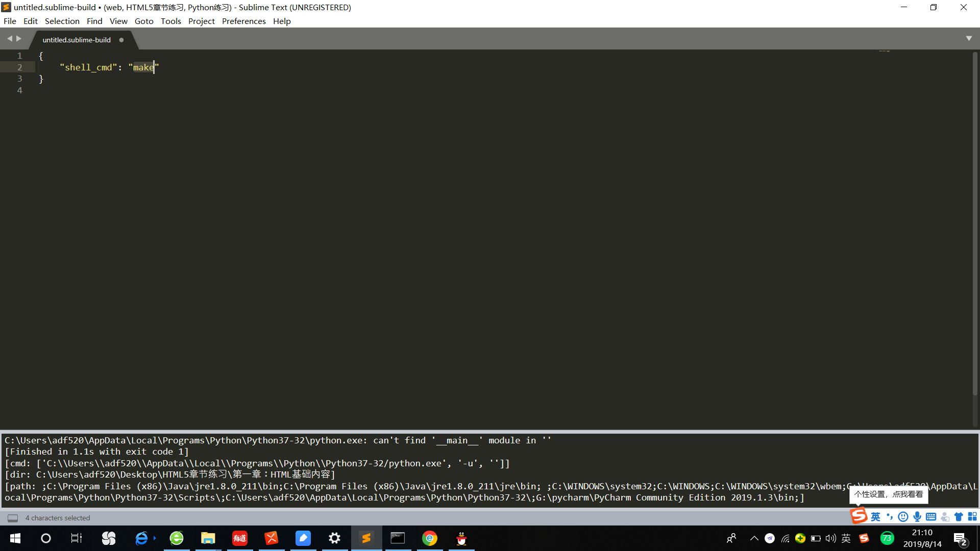Close the untitled.sublime-build tab via its dot
The width and height of the screenshot is (980, 551).
(121, 40)
